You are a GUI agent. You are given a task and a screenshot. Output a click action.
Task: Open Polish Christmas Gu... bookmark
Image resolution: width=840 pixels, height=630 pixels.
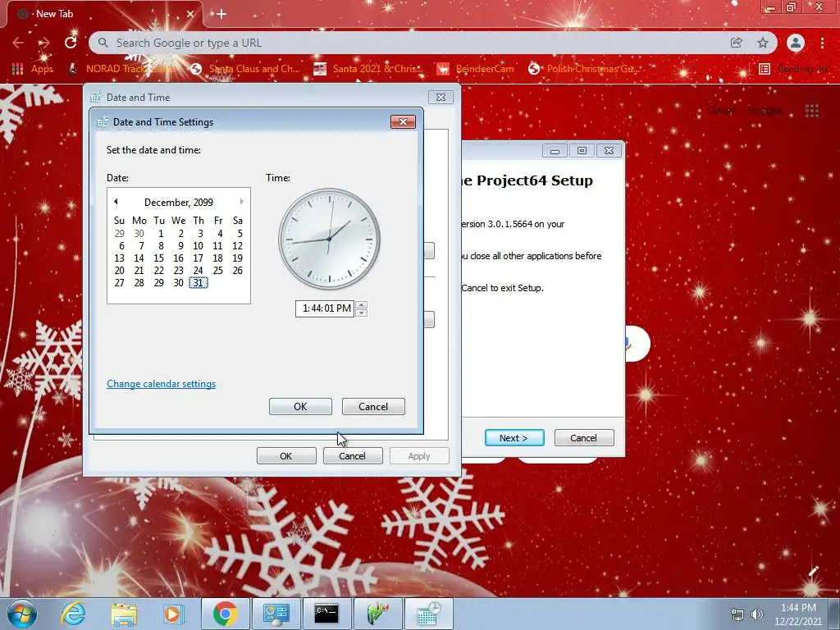[583, 69]
